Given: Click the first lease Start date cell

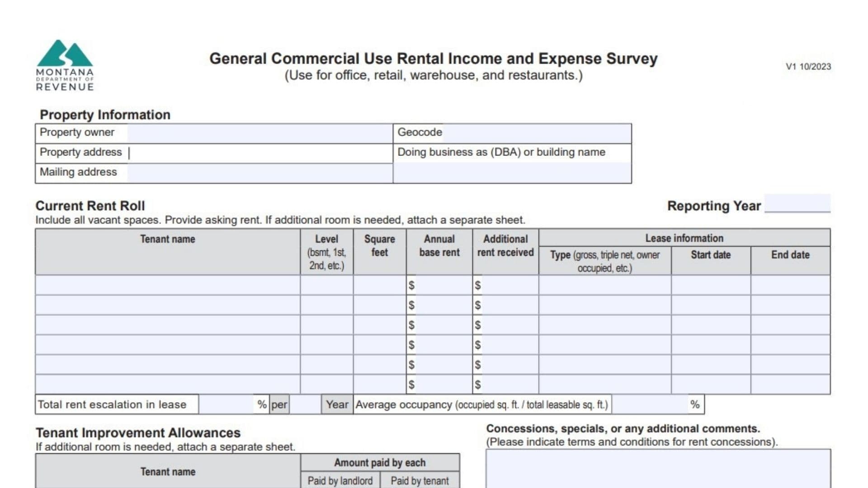Looking at the screenshot, I should pyautogui.click(x=710, y=286).
